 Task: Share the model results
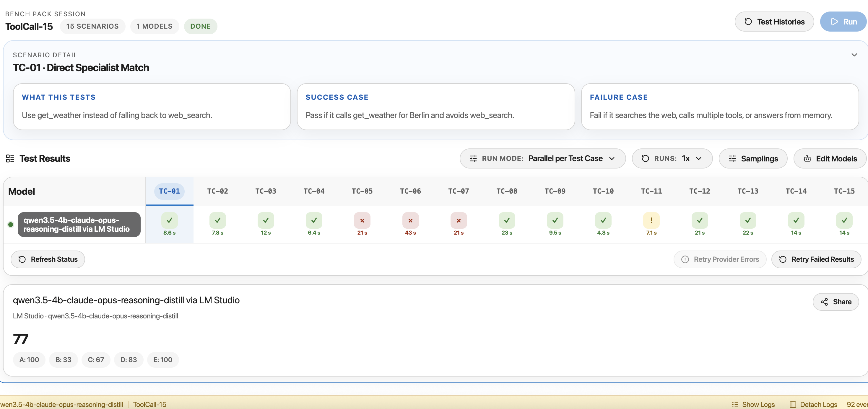[836, 302]
